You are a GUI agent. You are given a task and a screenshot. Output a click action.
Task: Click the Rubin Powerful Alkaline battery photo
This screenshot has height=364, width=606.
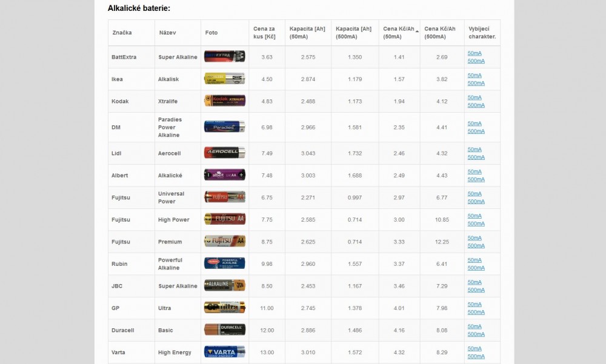[x=225, y=263]
